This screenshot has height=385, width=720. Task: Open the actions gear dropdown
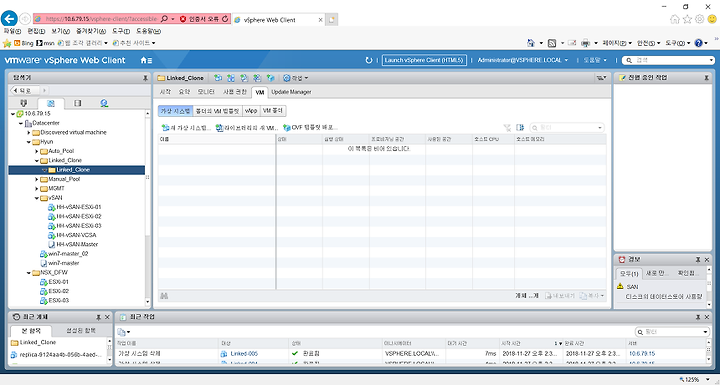pos(295,78)
